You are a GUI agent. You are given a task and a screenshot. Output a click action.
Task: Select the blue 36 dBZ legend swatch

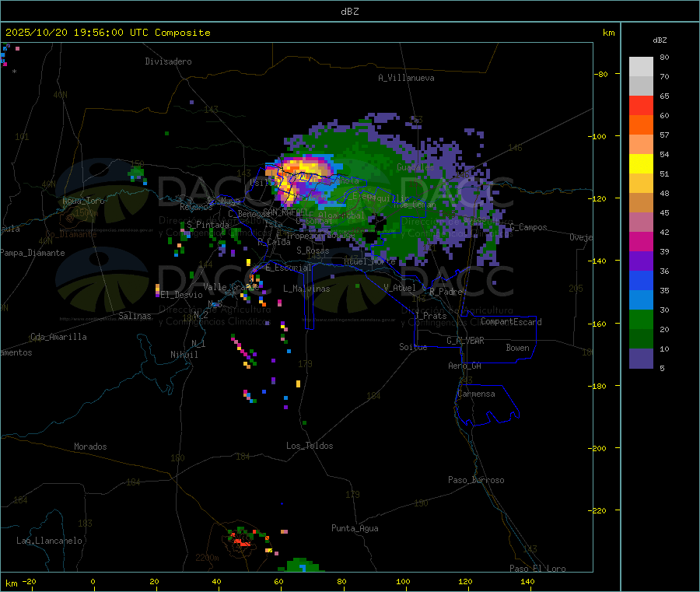(641, 280)
